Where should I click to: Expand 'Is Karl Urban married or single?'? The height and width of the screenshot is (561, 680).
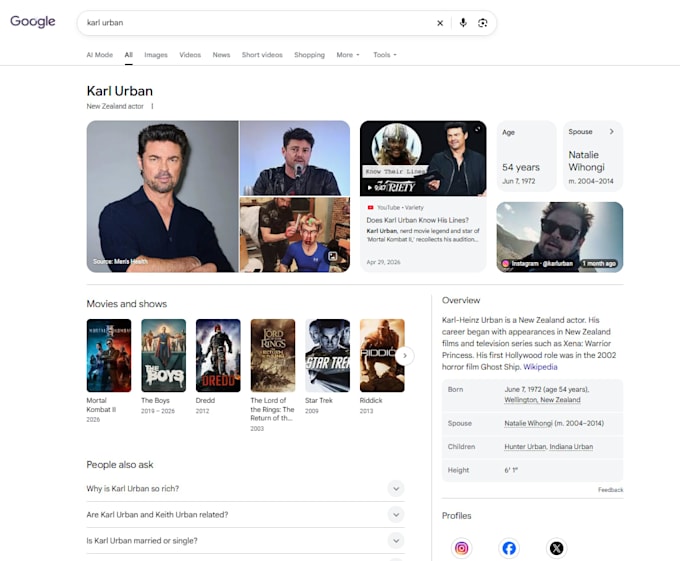click(245, 541)
